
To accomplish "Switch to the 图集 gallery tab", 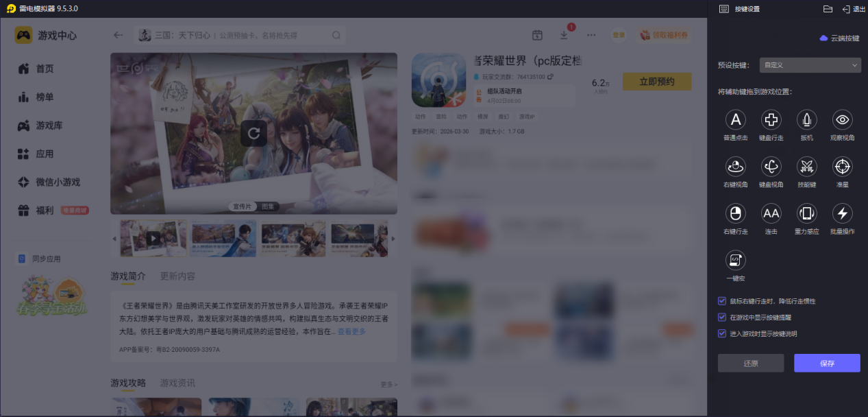I will click(268, 206).
